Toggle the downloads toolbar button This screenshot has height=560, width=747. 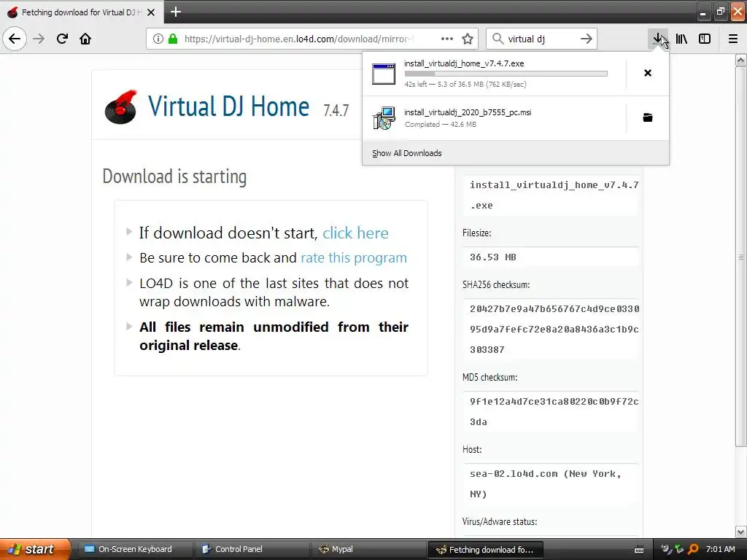pyautogui.click(x=658, y=39)
